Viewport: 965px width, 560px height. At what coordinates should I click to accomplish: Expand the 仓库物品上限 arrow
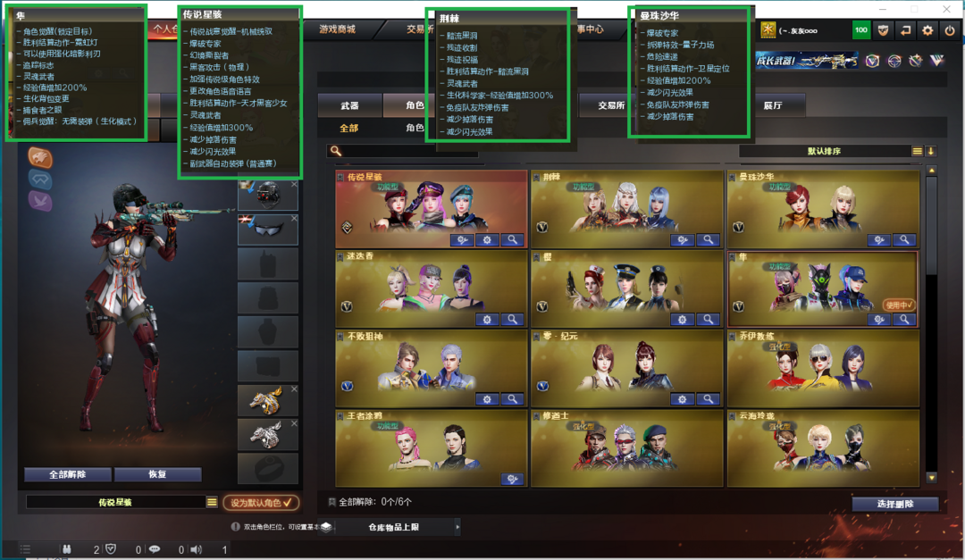[457, 527]
